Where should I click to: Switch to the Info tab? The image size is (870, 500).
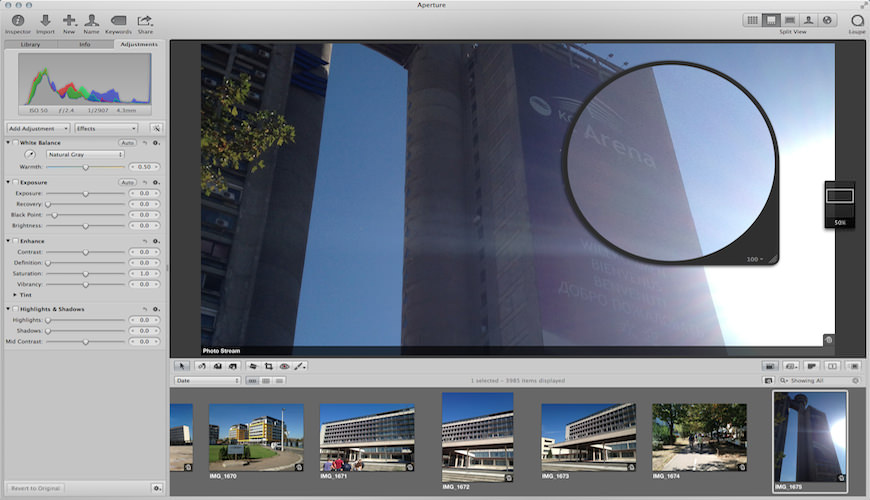85,44
